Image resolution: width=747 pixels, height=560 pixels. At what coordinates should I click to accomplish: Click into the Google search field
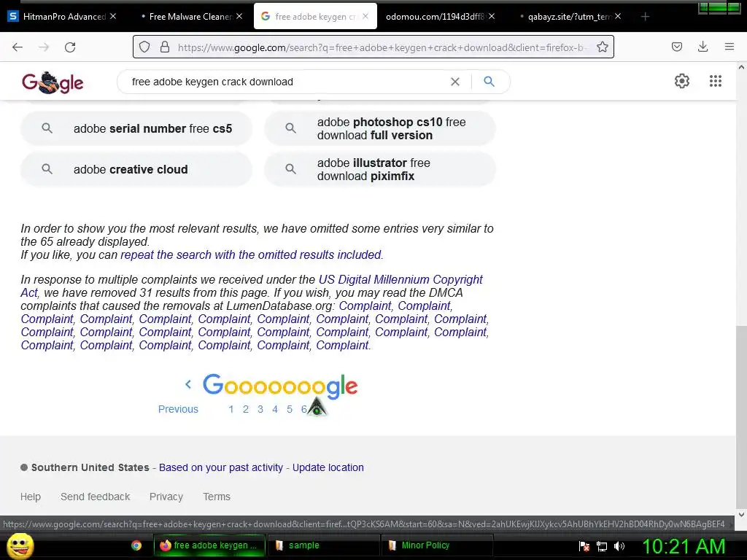pos(286,82)
